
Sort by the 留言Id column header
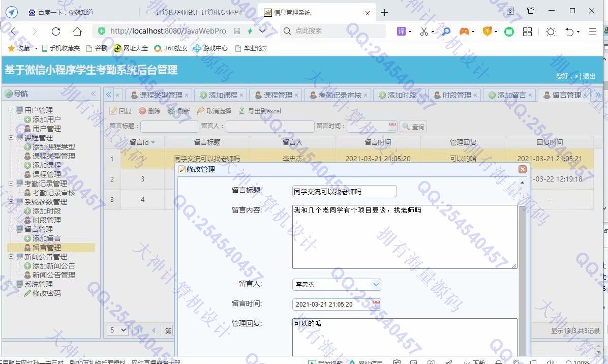tap(142, 142)
